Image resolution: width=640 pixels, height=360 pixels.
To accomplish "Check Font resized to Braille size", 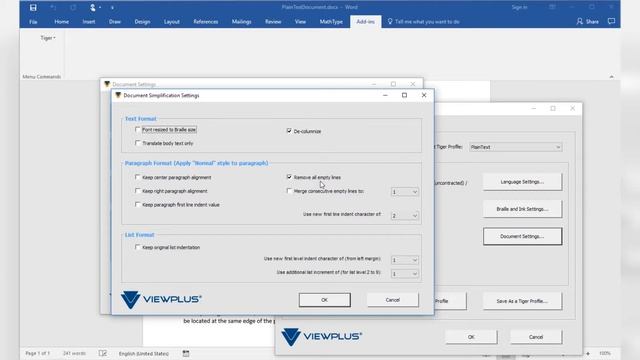I will (x=138, y=129).
